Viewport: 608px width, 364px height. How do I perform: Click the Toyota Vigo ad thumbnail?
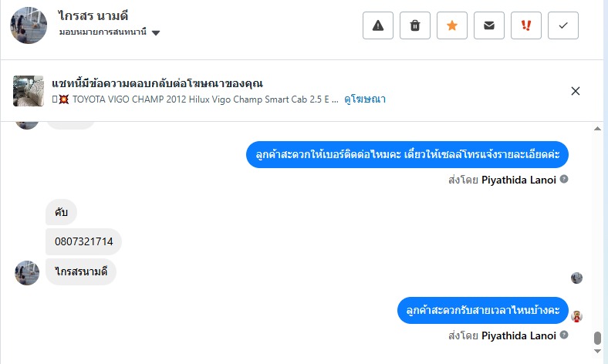pyautogui.click(x=29, y=91)
